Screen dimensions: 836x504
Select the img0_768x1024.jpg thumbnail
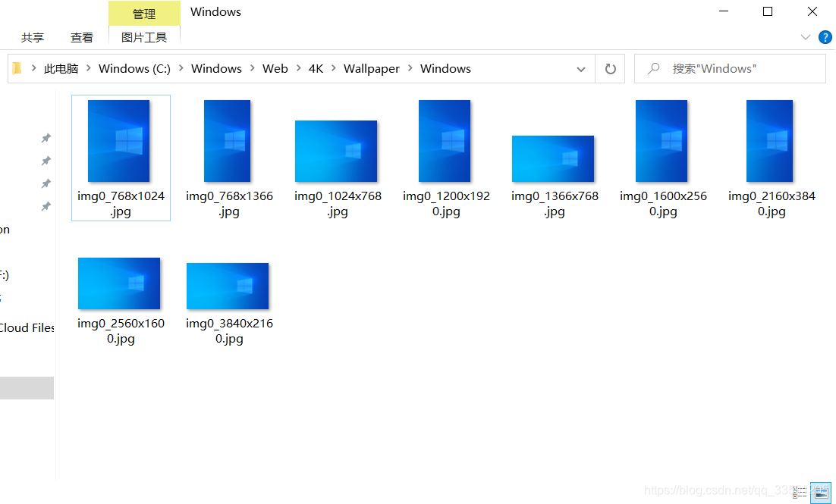point(119,141)
